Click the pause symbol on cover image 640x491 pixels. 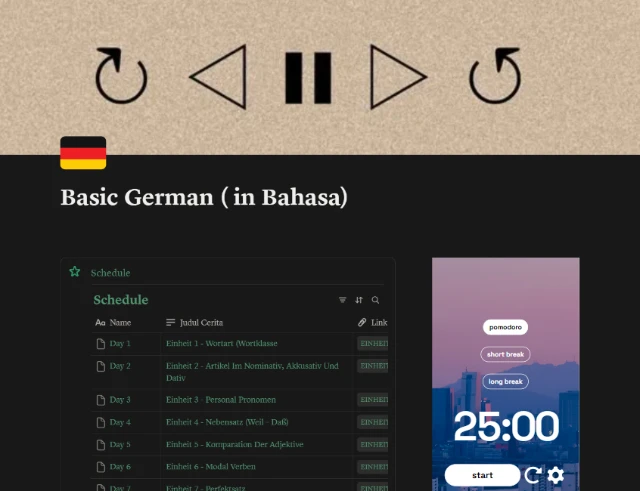(x=308, y=78)
